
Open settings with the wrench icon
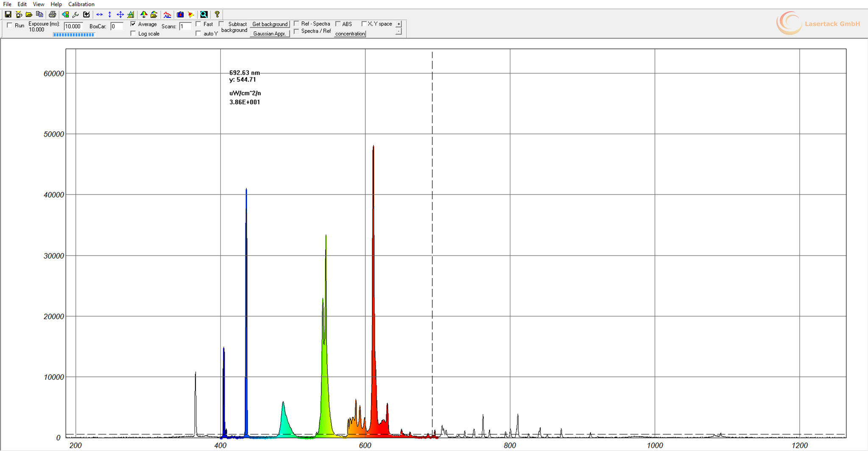coord(76,14)
